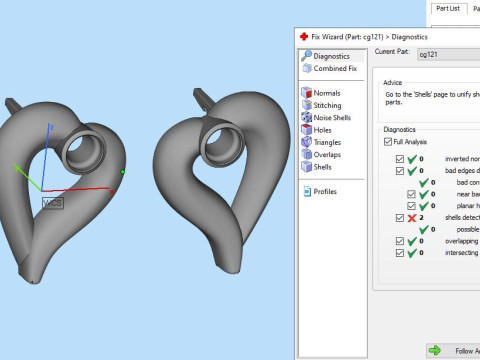Select the Noise Shells icon

[x=306, y=117]
